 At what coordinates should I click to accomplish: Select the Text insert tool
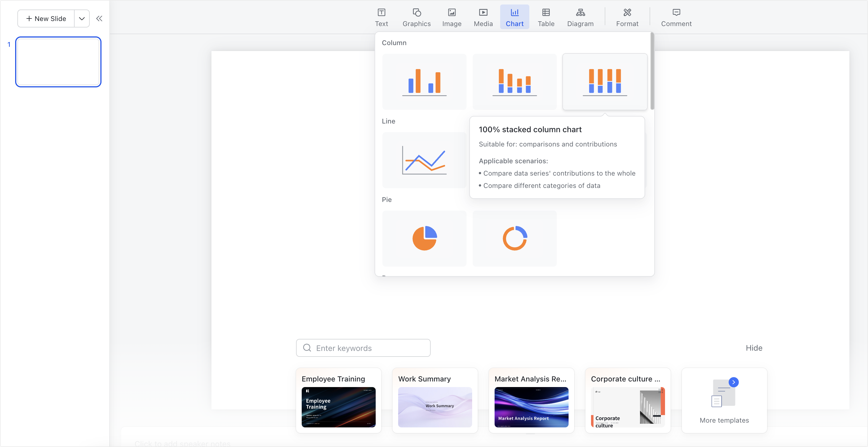[381, 17]
